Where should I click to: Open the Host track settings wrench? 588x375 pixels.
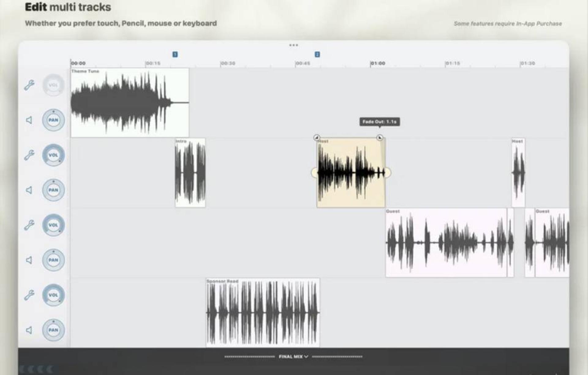(29, 155)
